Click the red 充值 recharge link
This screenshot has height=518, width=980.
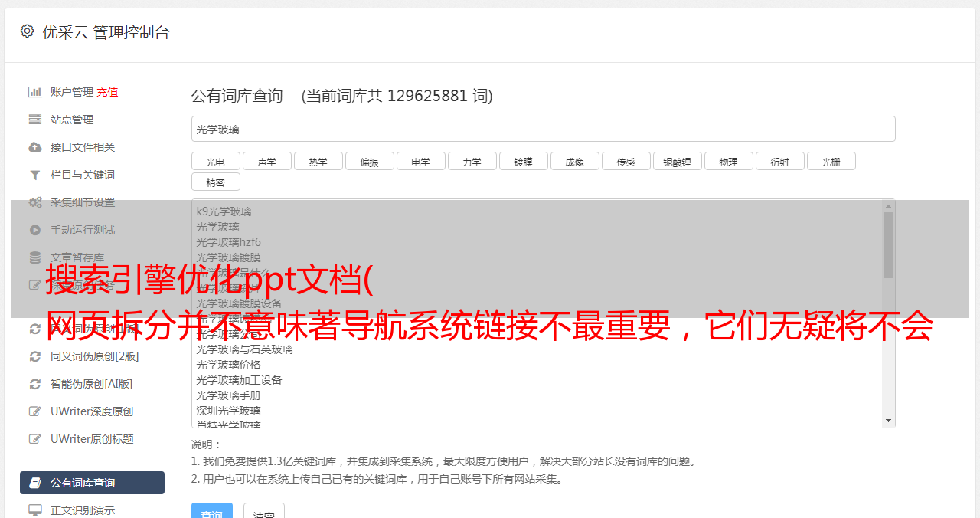(107, 92)
